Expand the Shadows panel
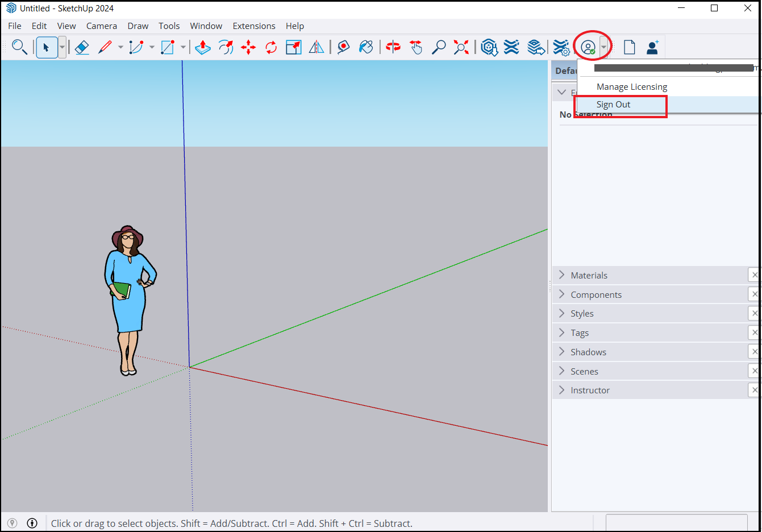The height and width of the screenshot is (532, 762). pos(588,352)
